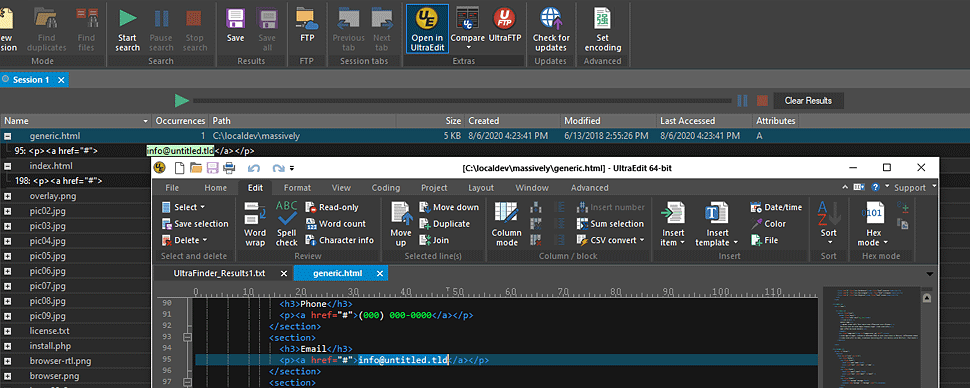The image size is (970, 388).
Task: Click the Clear Results button
Action: (x=808, y=100)
